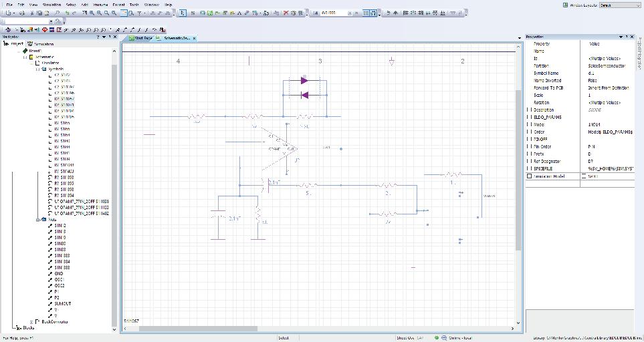Select the Oscillator sheet in tree
Image resolution: width=644 pixels, height=342 pixels.
(50, 63)
